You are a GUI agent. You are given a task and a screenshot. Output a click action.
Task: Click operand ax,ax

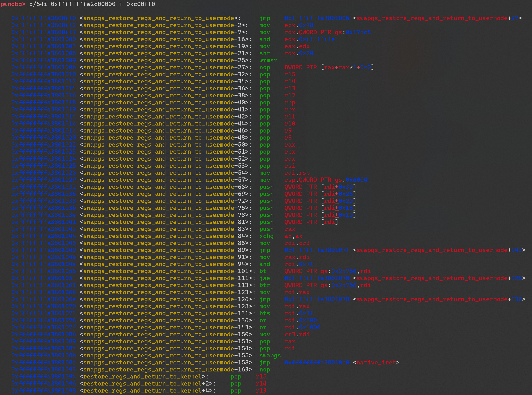coord(293,236)
